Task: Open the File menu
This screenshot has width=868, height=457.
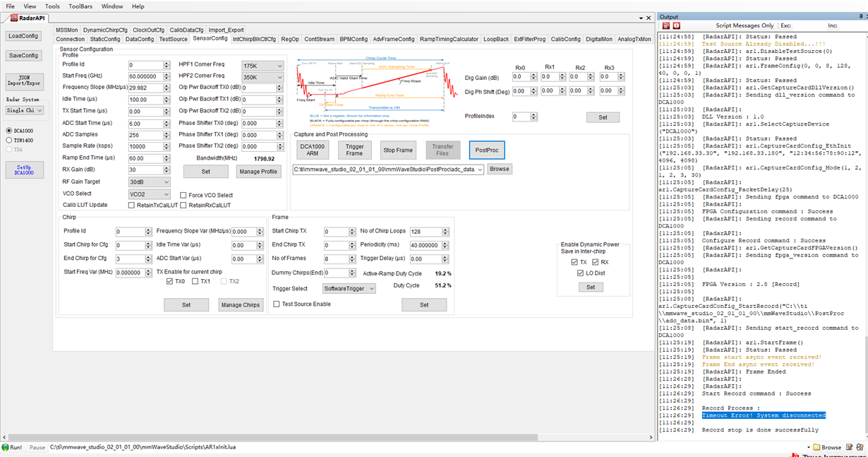Action: [10, 6]
